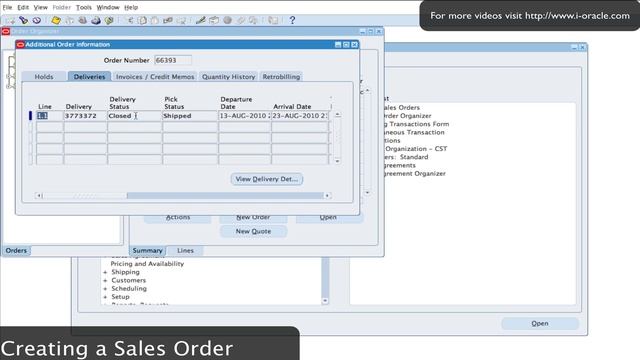Click the Switch Responsibilities toolbar icon
640x360 pixels.
coord(82,20)
